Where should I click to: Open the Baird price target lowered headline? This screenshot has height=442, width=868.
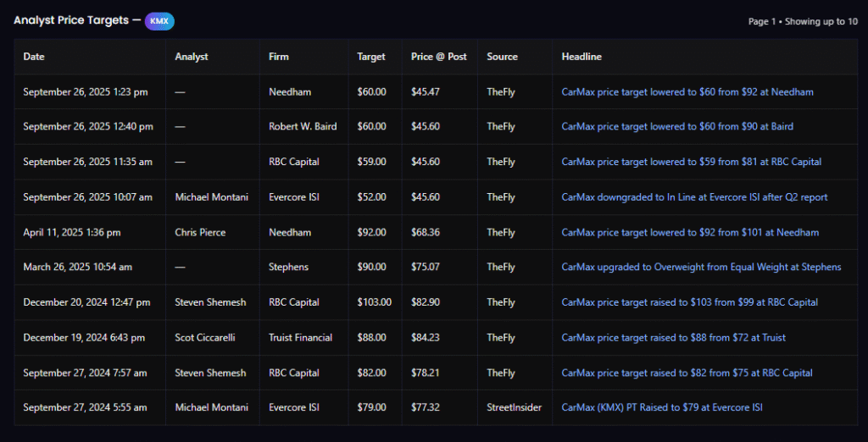677,127
